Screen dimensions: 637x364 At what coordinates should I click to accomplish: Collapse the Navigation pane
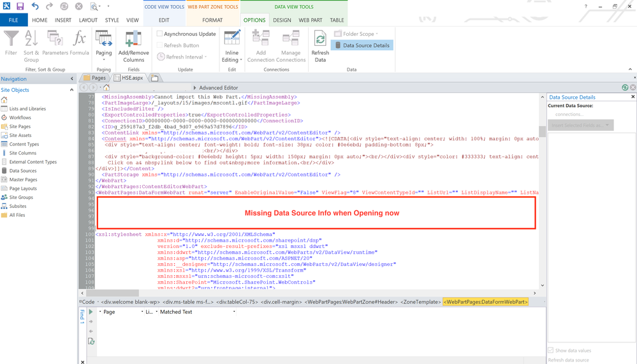72,79
